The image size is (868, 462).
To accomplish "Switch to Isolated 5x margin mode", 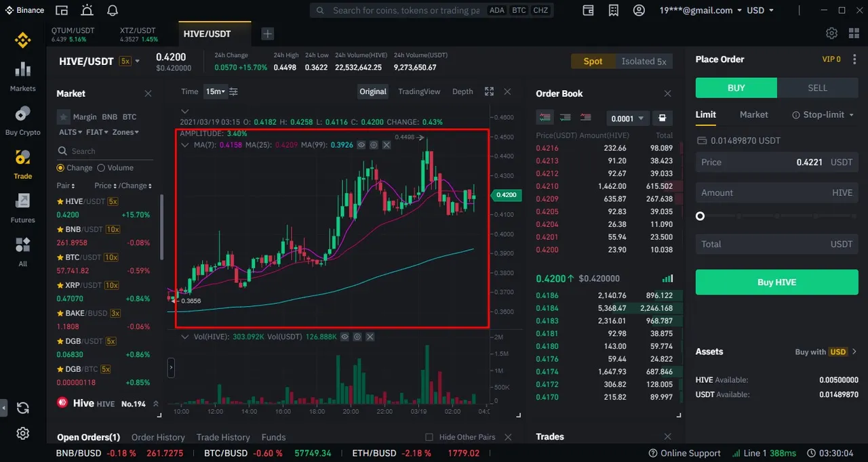I will (x=644, y=61).
